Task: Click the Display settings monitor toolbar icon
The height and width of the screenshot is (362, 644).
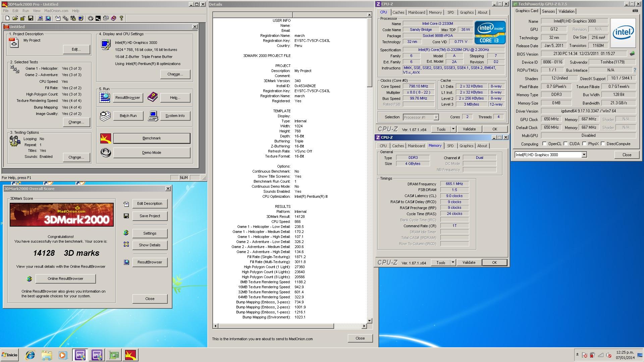Action: pyautogui.click(x=81, y=18)
